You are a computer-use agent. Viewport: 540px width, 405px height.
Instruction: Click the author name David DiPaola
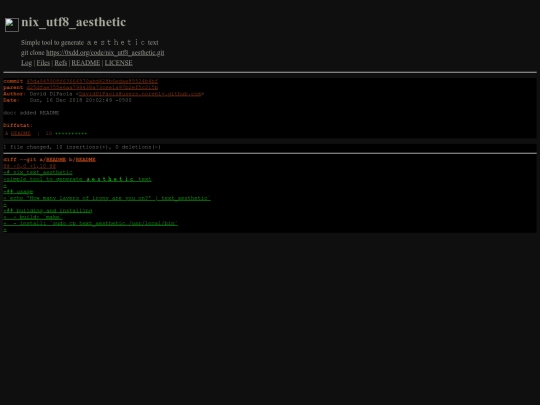(51, 94)
